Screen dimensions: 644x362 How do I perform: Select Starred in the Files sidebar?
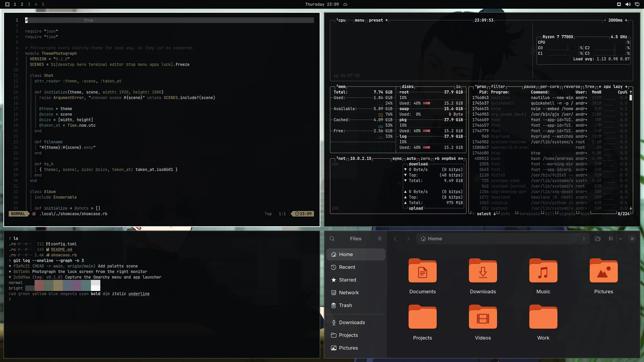tap(356, 280)
